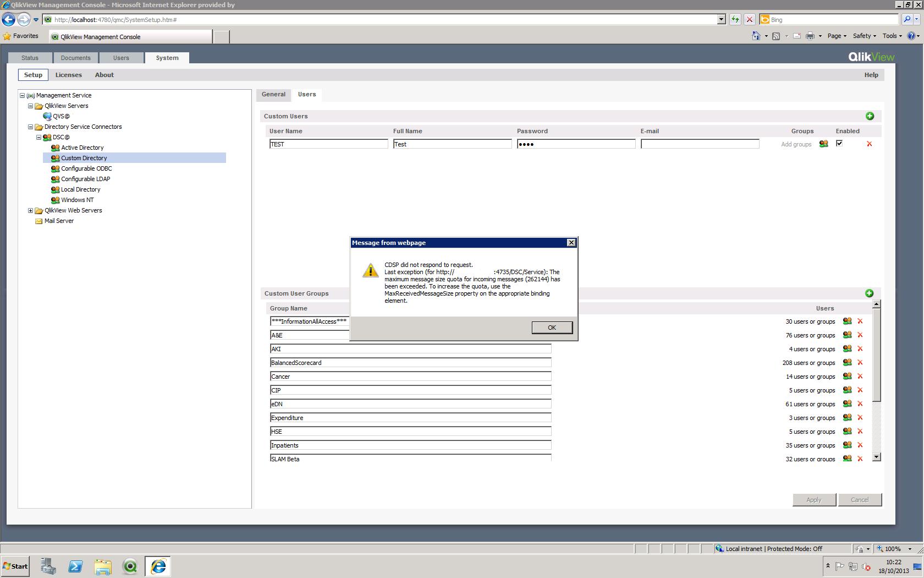The image size is (924, 578).
Task: Click the Apply button
Action: tap(814, 500)
